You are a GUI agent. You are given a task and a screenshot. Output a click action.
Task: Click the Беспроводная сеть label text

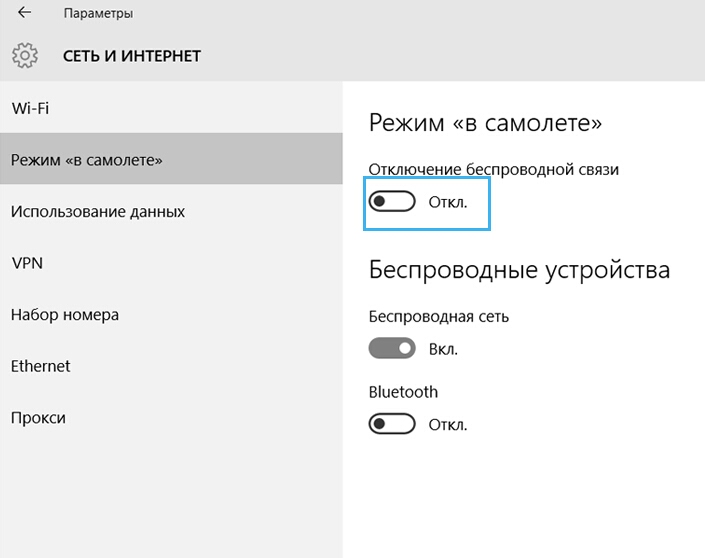point(439,317)
